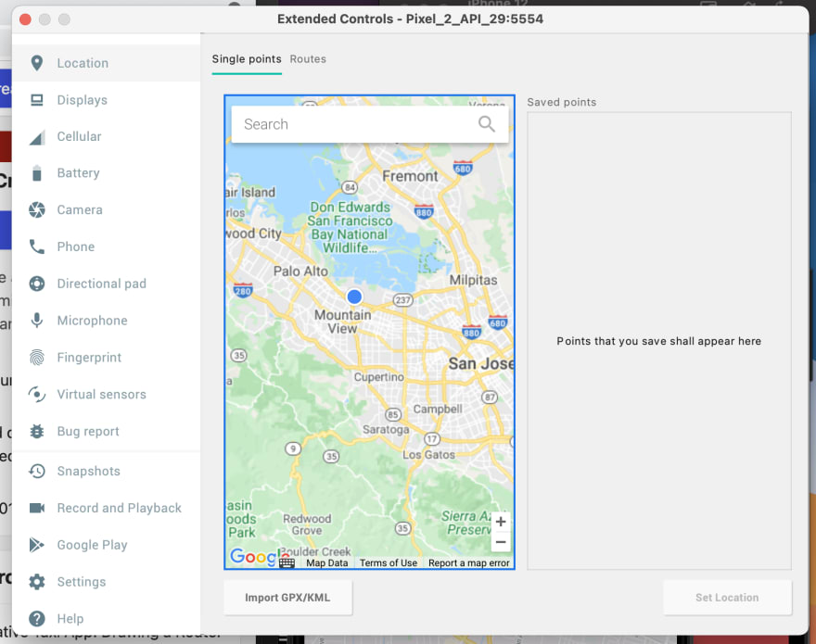Click the Google Play icon
The width and height of the screenshot is (816, 644).
click(36, 545)
